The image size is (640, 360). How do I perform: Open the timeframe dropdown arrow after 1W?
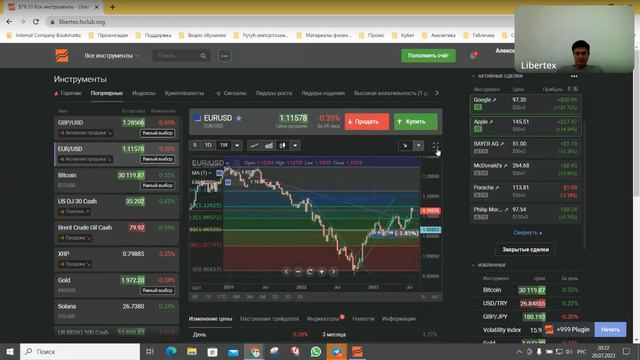tap(237, 145)
